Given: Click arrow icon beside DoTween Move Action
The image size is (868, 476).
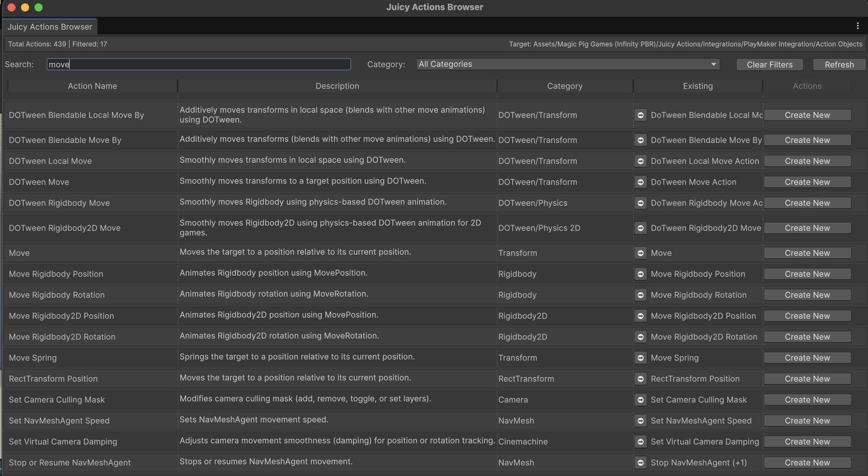Looking at the screenshot, I should tap(640, 182).
